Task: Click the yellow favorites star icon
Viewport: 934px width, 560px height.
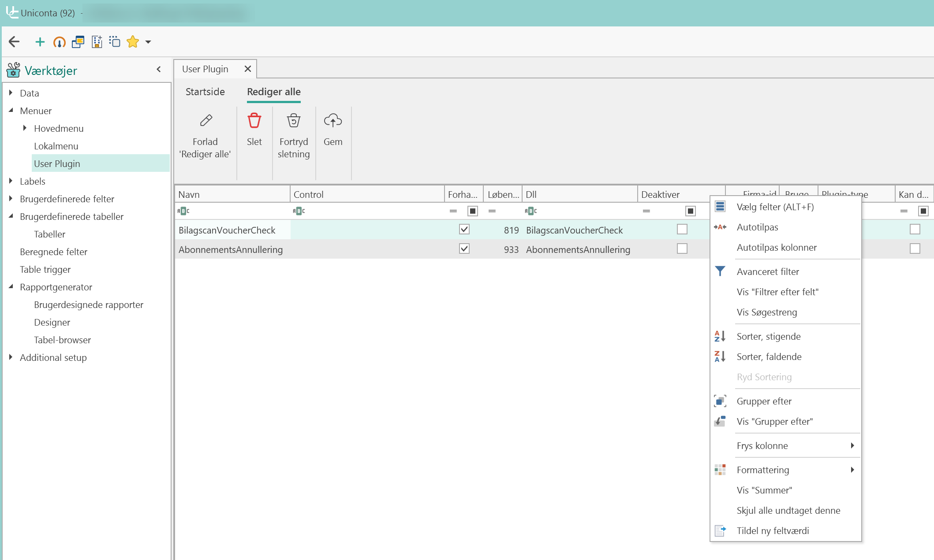Action: pyautogui.click(x=133, y=42)
